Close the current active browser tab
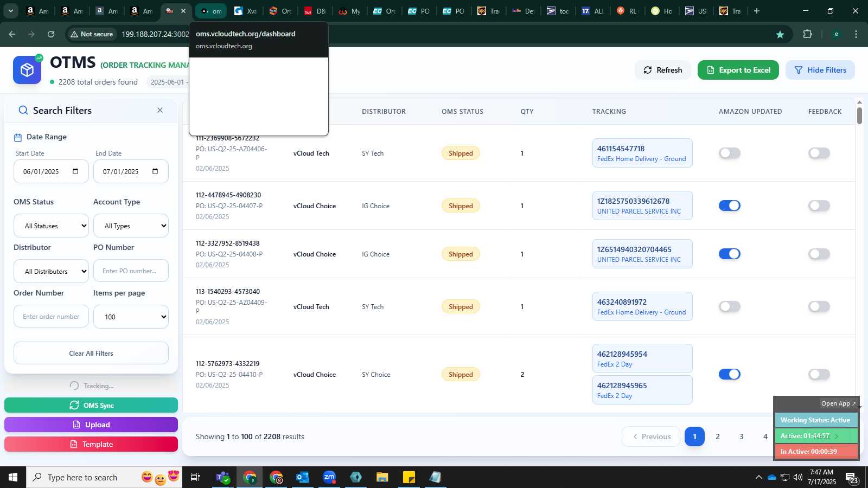868x488 pixels. click(x=183, y=11)
